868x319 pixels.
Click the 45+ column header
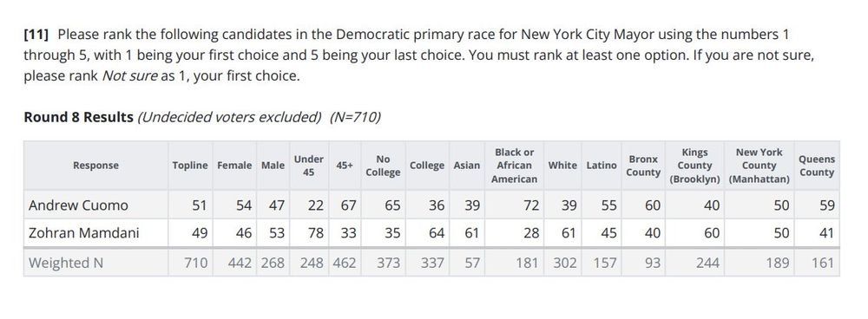(345, 166)
